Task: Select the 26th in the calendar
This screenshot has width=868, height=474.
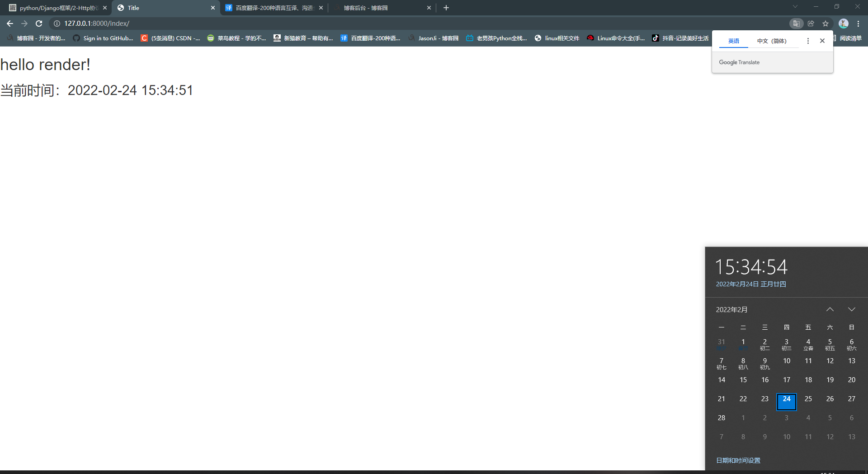Action: click(x=830, y=399)
